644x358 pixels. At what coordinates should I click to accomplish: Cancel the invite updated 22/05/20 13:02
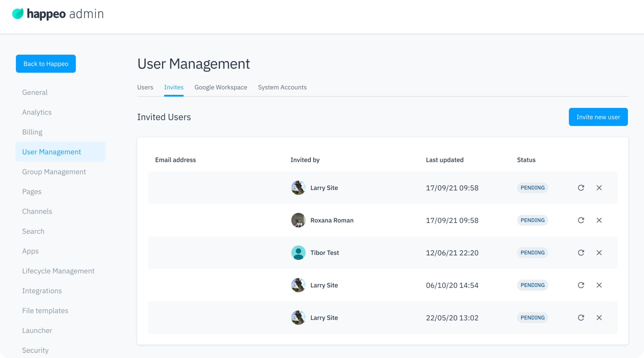pyautogui.click(x=599, y=318)
